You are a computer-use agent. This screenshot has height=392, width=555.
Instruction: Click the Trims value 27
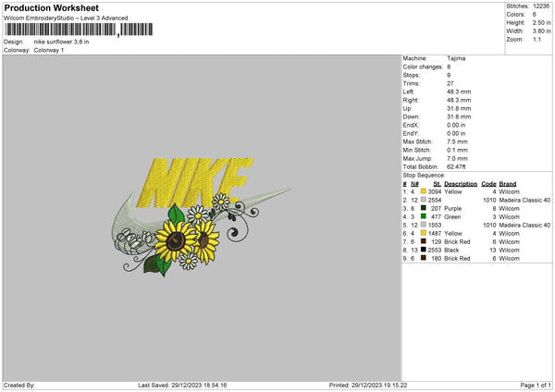coord(450,83)
